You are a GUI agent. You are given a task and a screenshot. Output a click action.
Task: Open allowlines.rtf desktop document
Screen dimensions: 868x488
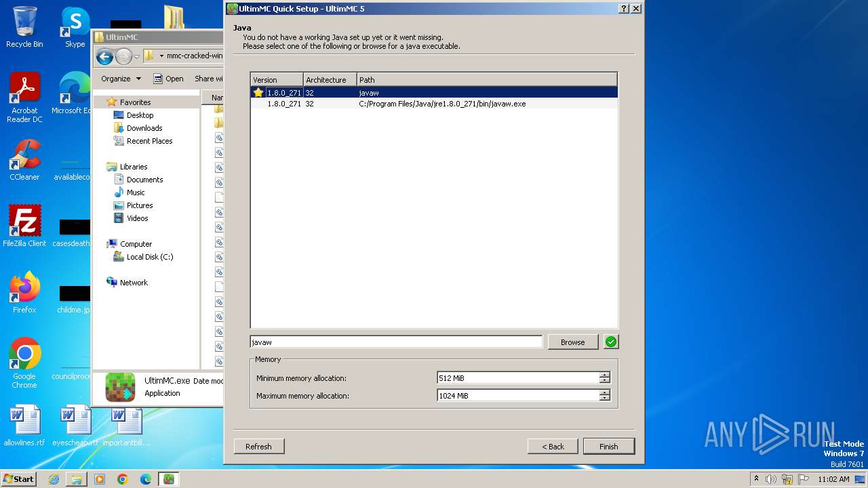pyautogui.click(x=24, y=426)
